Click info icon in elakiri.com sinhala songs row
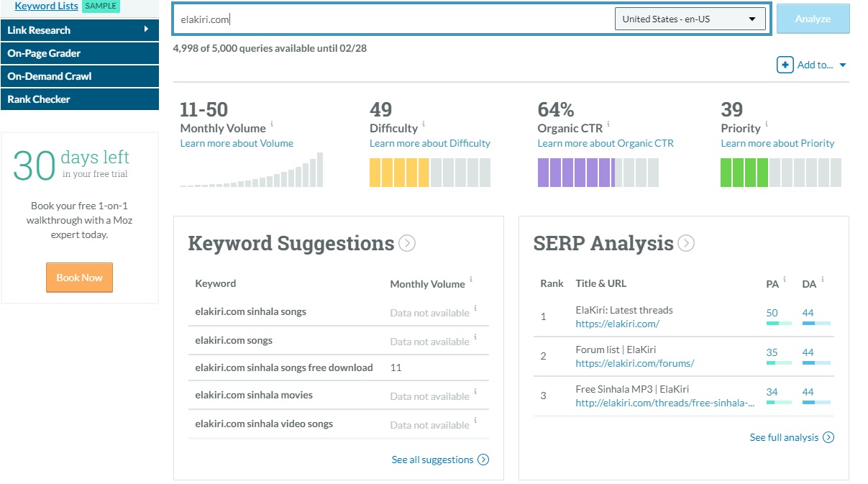This screenshot has height=484, width=868. click(x=475, y=309)
